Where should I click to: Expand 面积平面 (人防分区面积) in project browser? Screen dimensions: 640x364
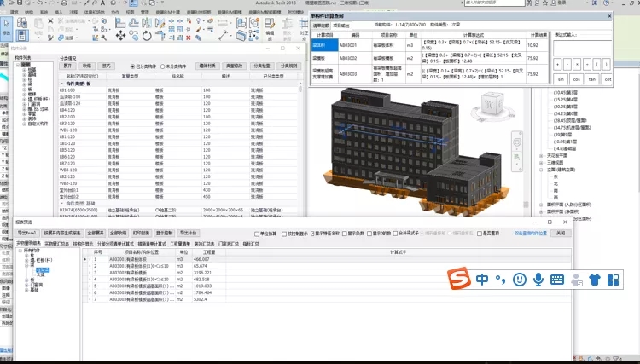[541, 205]
